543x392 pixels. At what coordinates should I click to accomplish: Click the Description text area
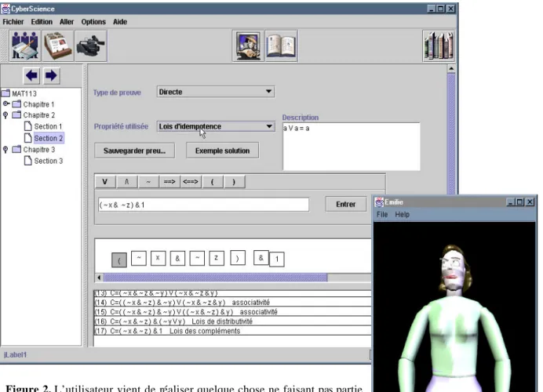coord(352,147)
